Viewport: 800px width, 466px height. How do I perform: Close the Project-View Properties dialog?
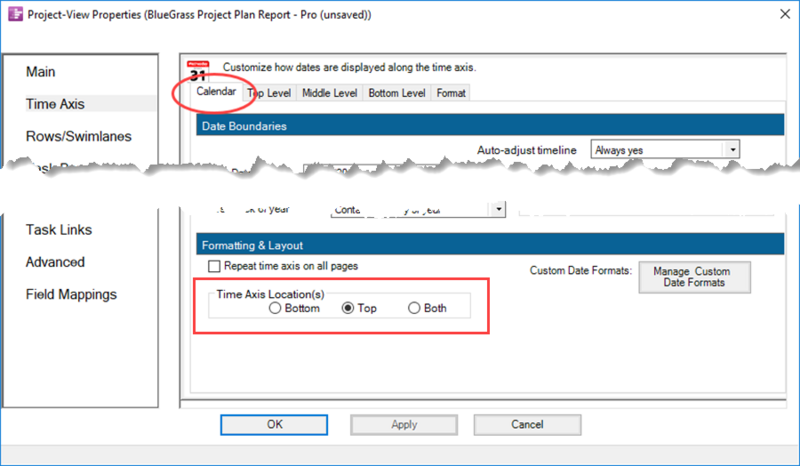point(785,14)
